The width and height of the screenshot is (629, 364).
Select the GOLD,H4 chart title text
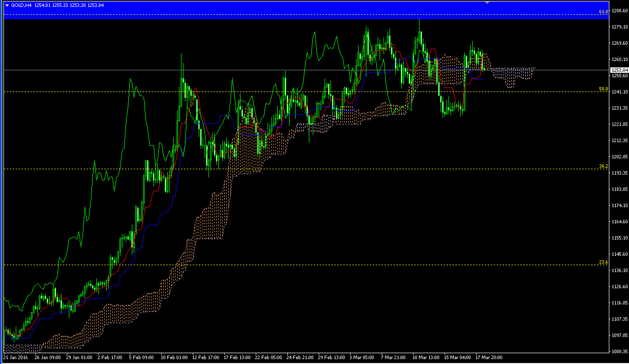coord(22,5)
